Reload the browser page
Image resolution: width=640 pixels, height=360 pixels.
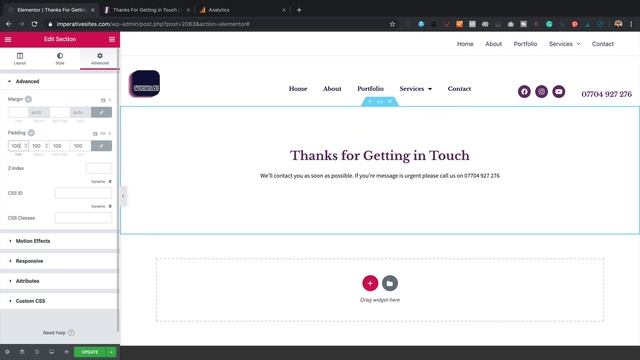point(35,24)
